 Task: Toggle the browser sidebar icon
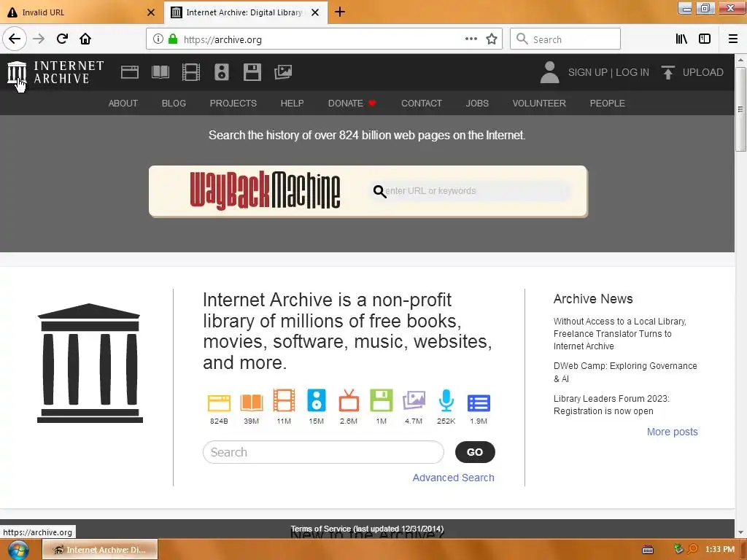tap(705, 39)
